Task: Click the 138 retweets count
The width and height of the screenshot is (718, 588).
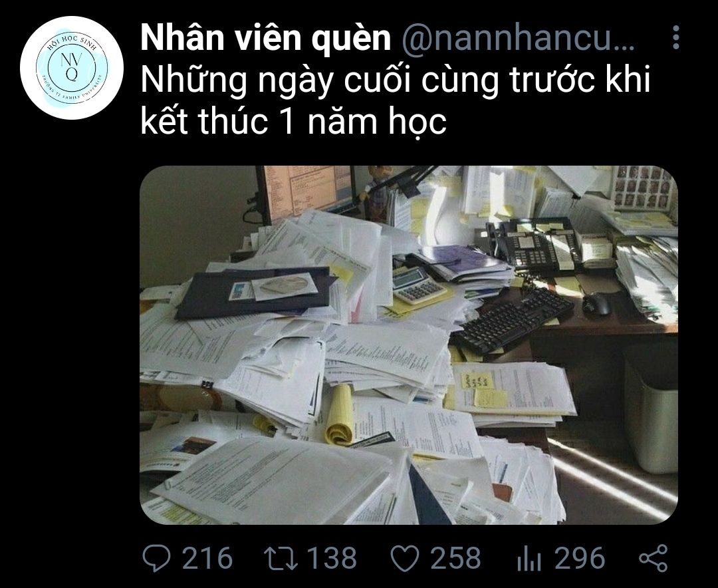Action: tap(332, 558)
